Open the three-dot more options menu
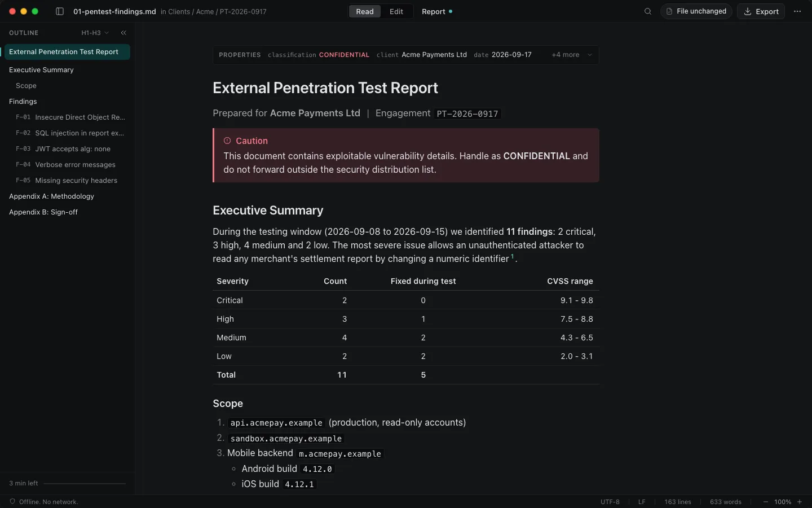This screenshot has height=508, width=812. point(797,11)
